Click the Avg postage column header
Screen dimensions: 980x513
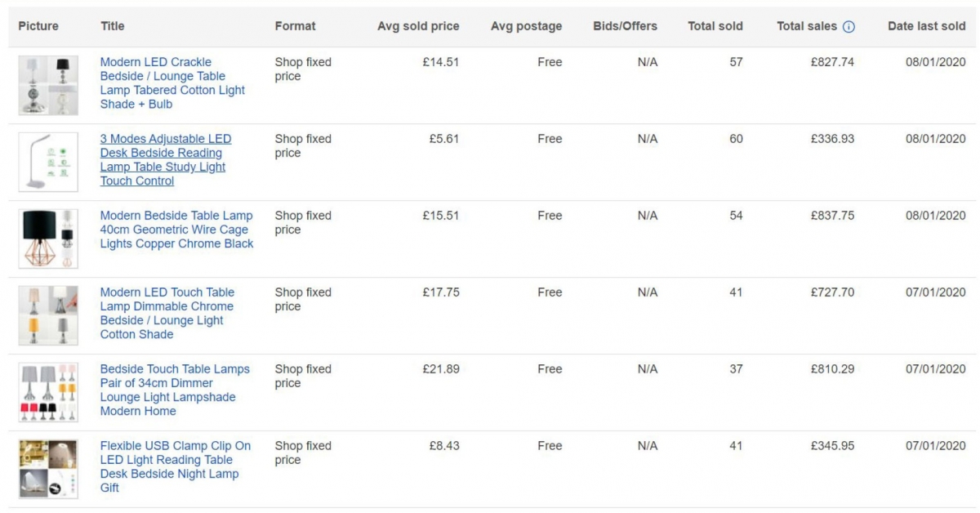tap(526, 26)
